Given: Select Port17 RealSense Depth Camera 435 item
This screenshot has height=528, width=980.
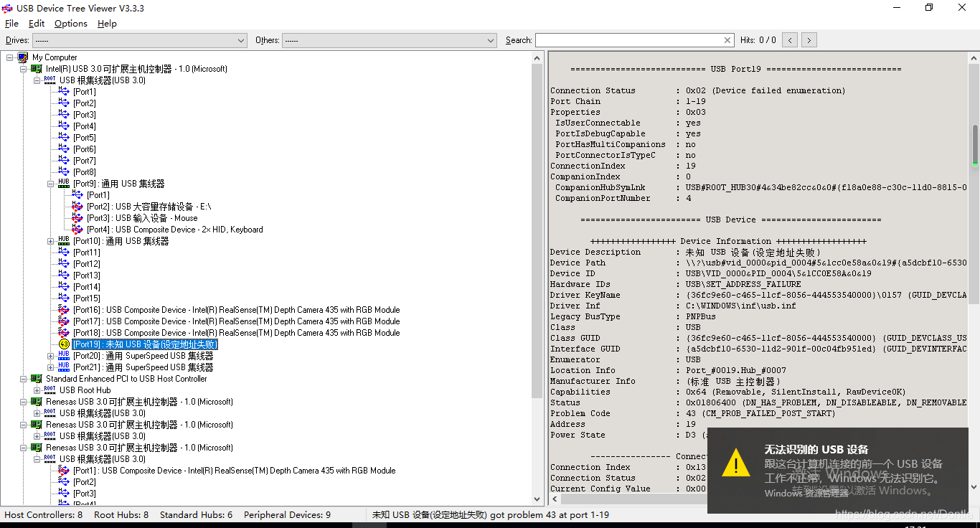Looking at the screenshot, I should [236, 321].
